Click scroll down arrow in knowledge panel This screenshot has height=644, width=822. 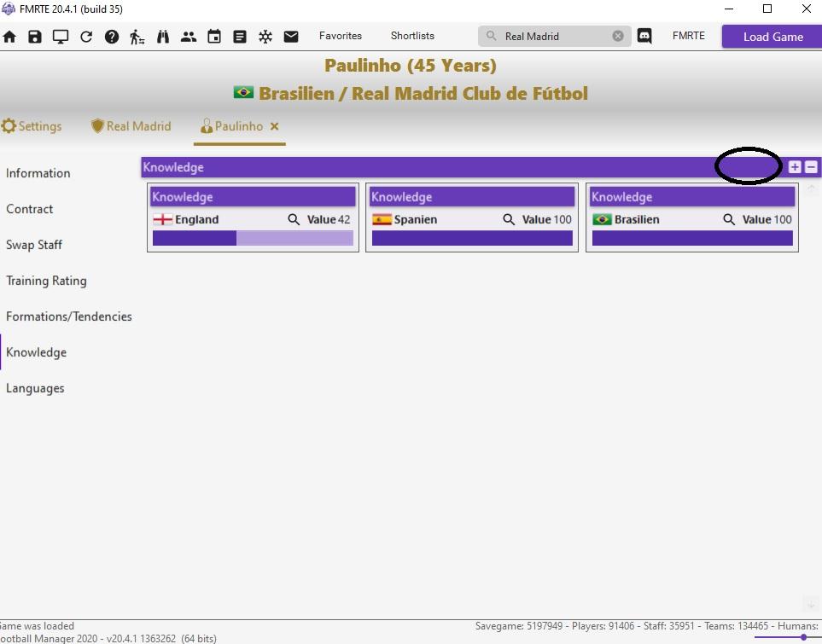coord(811,604)
